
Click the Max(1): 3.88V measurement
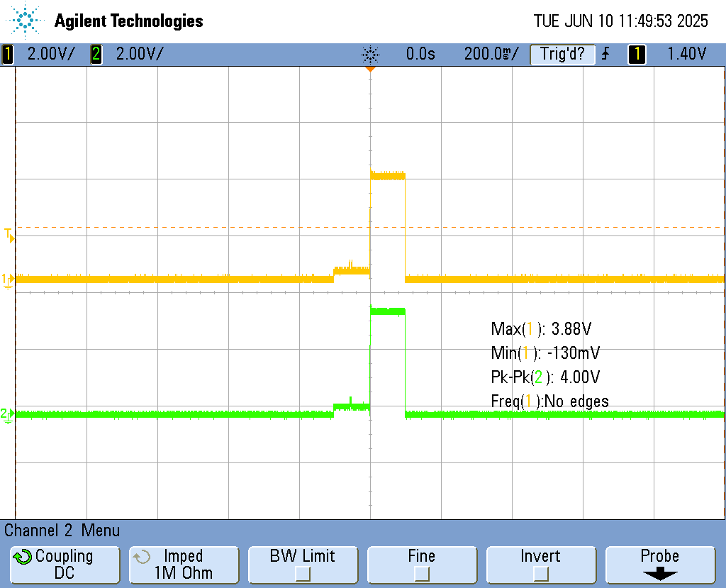[x=541, y=329]
